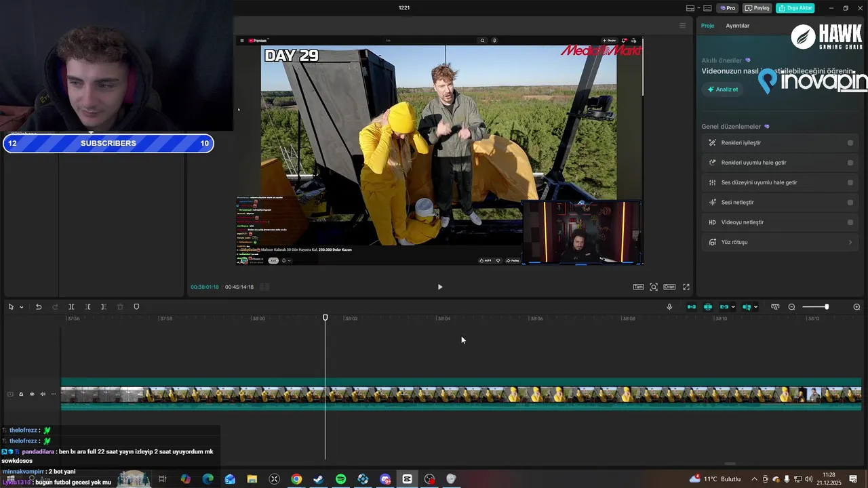Zoom out the timeline with minus icon
The width and height of the screenshot is (868, 488).
click(791, 307)
